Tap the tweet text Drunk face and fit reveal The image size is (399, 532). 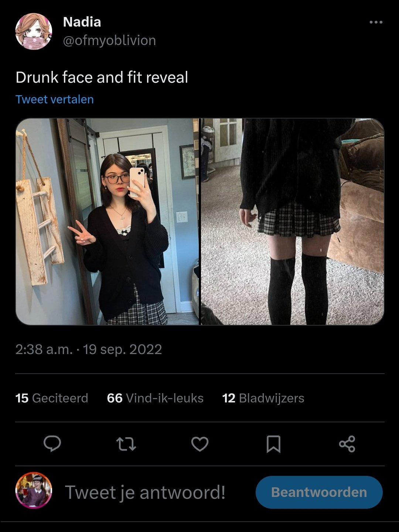tap(102, 78)
